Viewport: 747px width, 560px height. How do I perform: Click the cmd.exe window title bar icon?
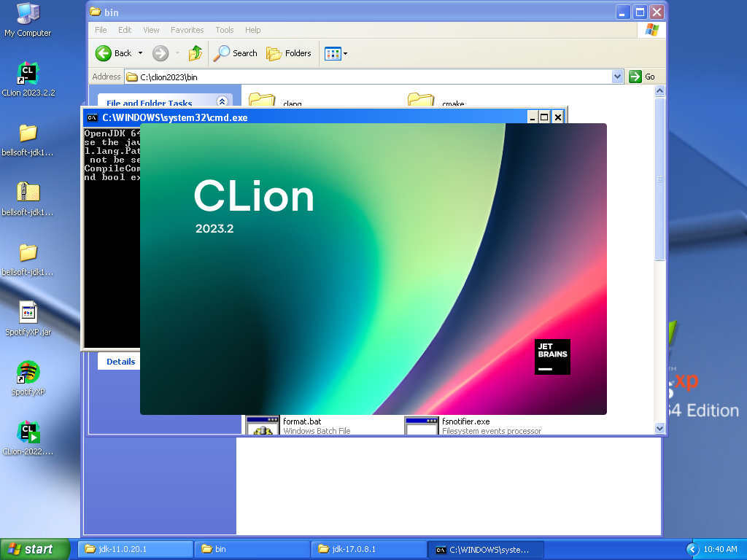point(93,117)
